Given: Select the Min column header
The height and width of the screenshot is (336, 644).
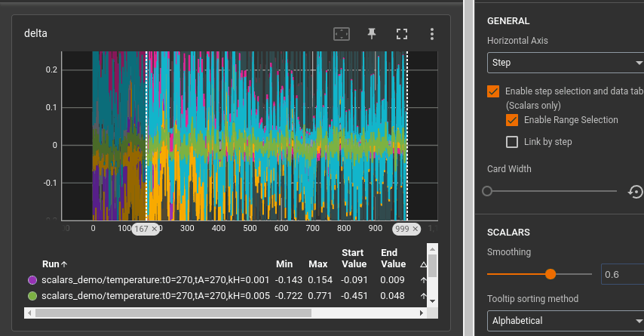Looking at the screenshot, I should 284,264.
